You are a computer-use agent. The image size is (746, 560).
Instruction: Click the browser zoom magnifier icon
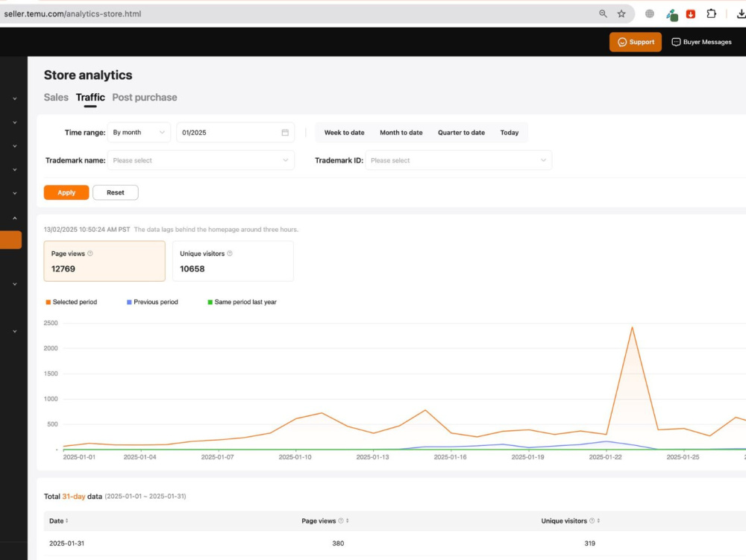[x=603, y=13]
